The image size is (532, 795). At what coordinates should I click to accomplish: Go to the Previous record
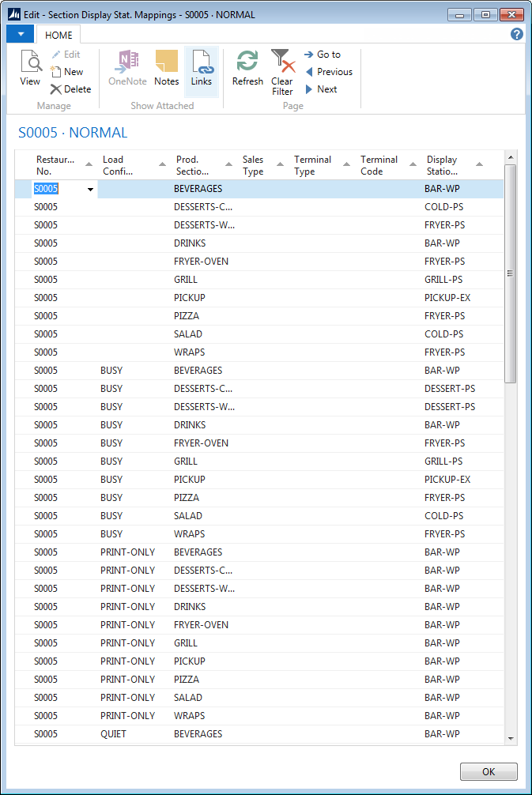point(328,72)
